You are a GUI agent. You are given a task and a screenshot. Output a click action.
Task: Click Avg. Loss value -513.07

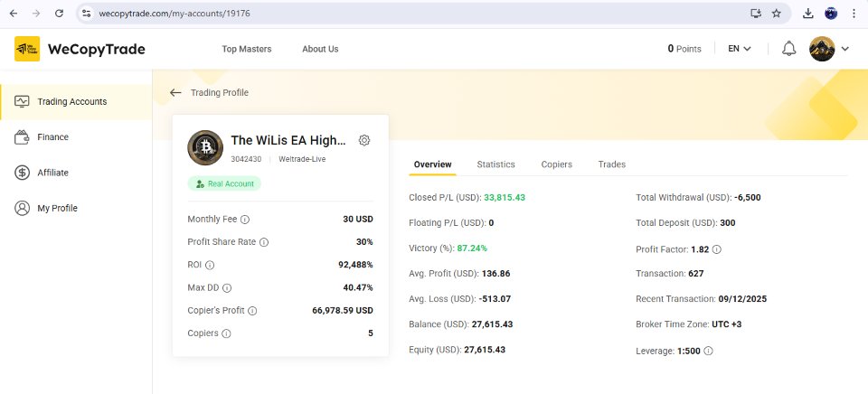[495, 299]
